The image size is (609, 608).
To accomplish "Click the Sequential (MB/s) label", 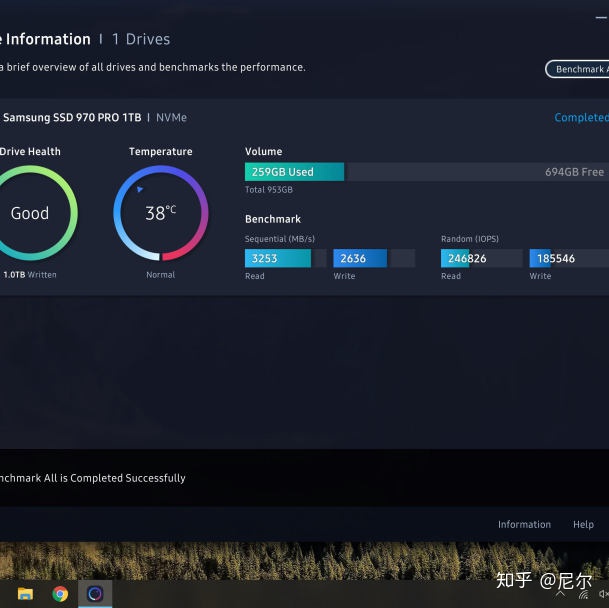I will 280,239.
